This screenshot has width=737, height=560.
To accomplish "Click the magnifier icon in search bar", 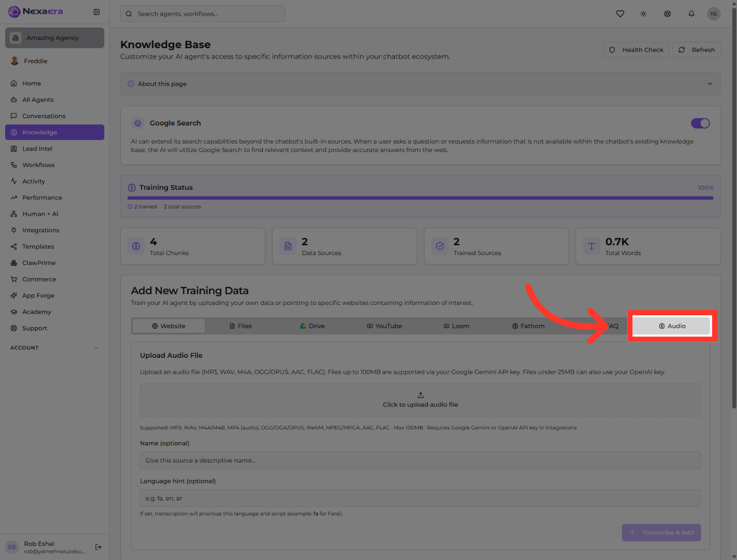I will coord(129,14).
